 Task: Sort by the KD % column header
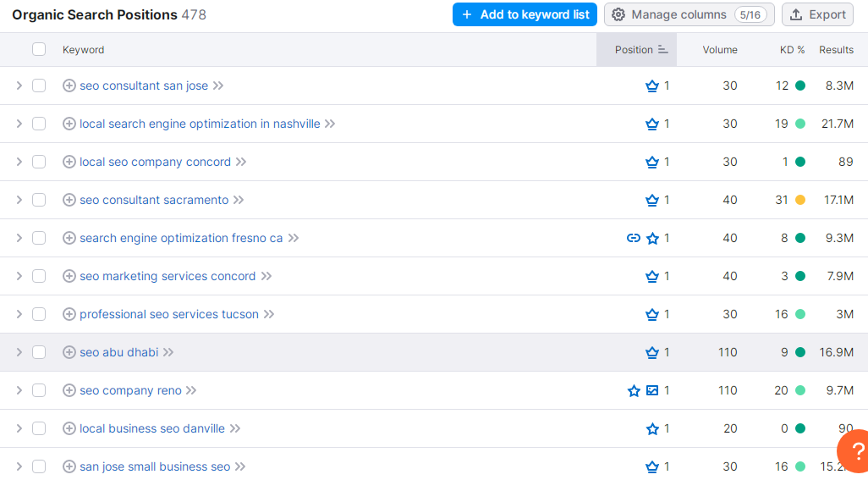[792, 50]
